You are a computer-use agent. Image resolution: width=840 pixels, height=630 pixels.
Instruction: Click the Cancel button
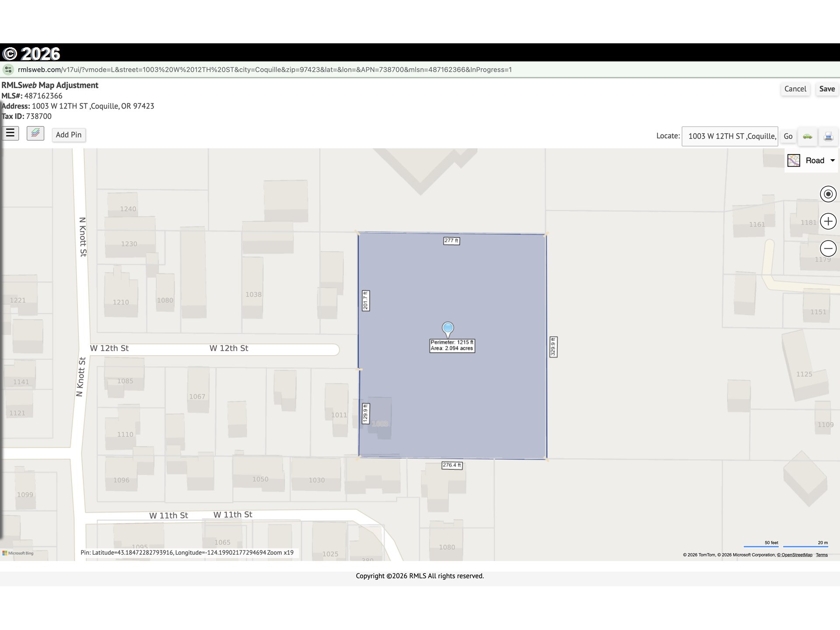coord(795,89)
